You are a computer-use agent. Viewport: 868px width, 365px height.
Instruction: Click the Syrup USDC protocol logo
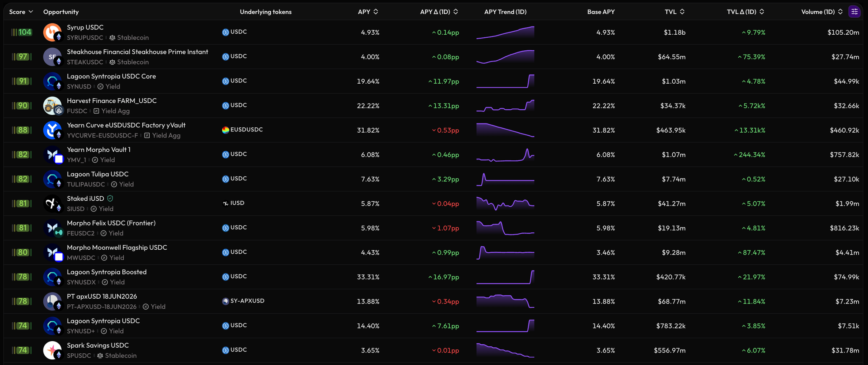[53, 33]
